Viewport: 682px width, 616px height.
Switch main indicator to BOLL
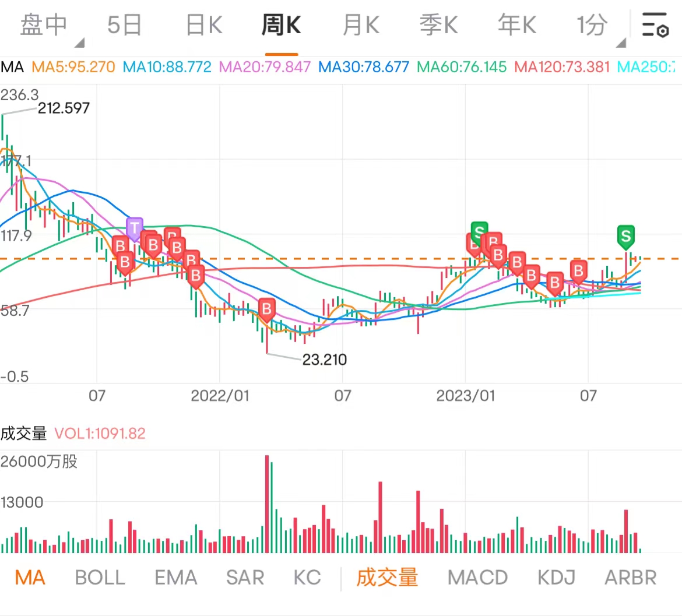[100, 578]
